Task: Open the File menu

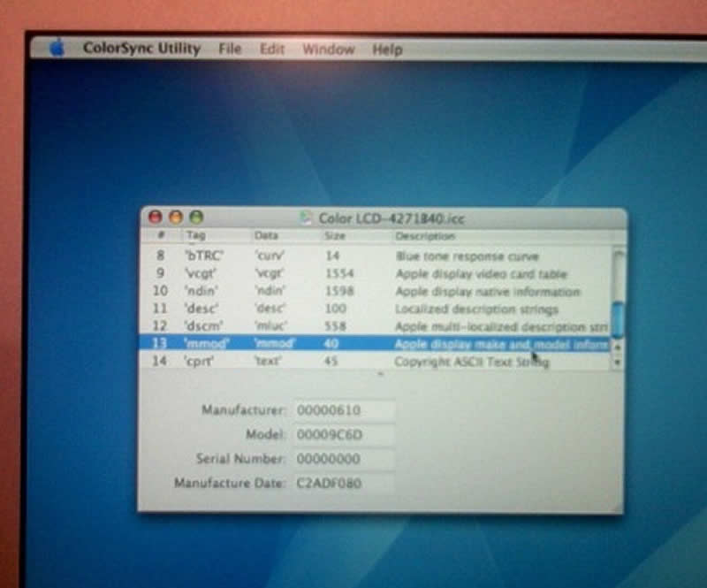Action: coord(230,49)
